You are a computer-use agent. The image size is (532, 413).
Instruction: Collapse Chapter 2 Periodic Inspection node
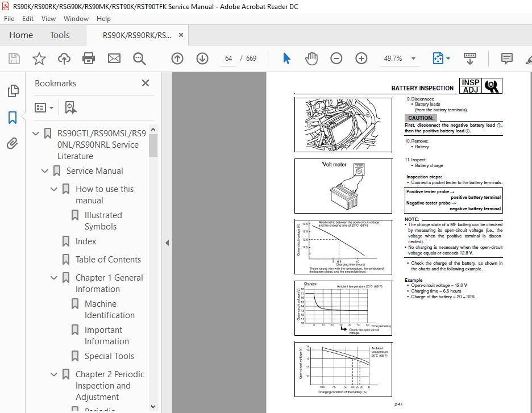(54, 374)
